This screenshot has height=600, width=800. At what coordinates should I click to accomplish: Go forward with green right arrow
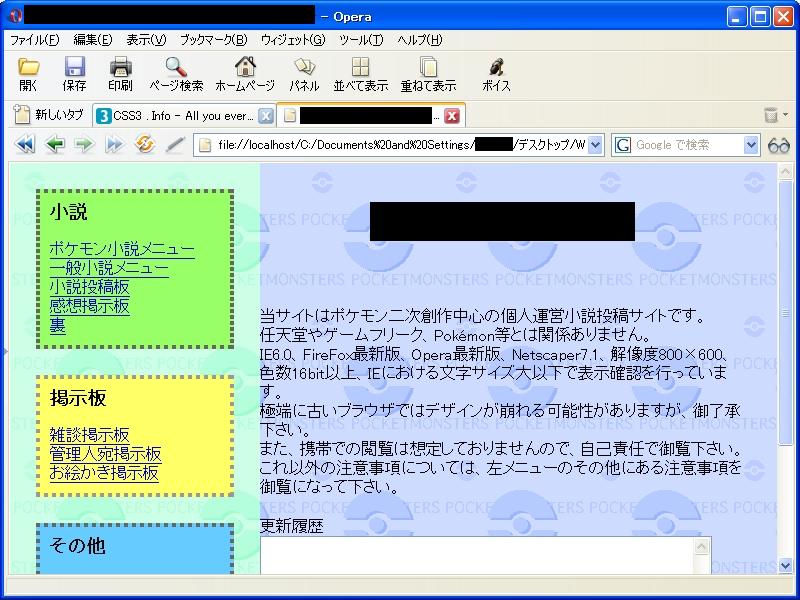point(85,145)
